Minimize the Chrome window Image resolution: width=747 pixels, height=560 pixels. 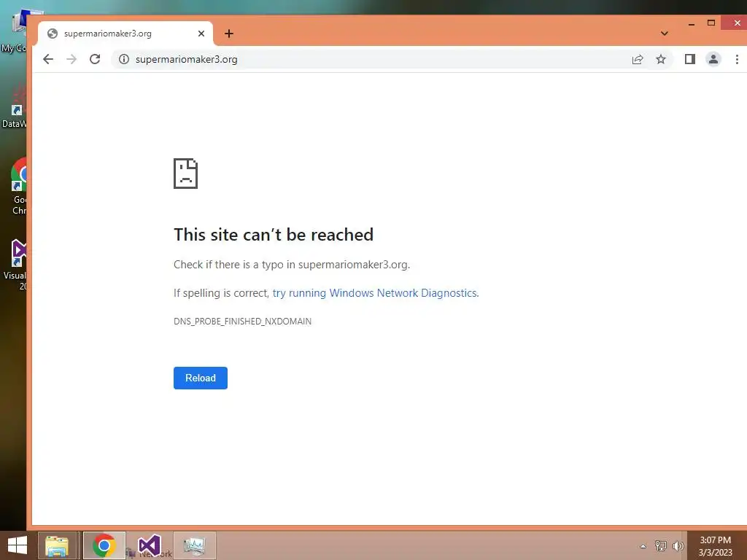tap(692, 23)
